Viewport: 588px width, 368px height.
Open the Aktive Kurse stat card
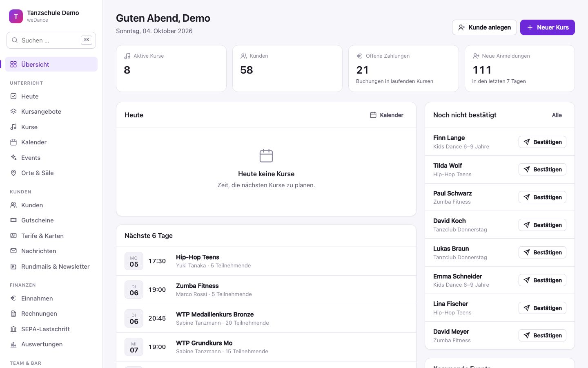[171, 68]
